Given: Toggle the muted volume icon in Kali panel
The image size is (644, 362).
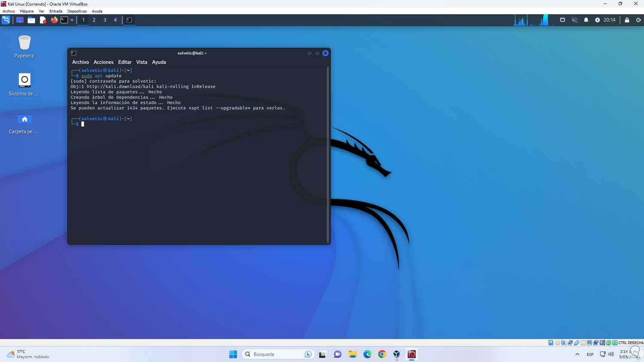Looking at the screenshot, I should [574, 20].
